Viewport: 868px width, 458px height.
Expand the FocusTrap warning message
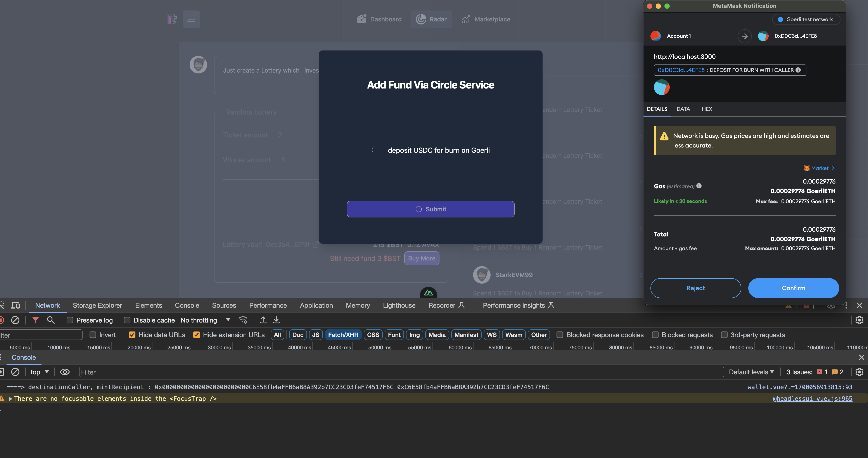click(11, 399)
